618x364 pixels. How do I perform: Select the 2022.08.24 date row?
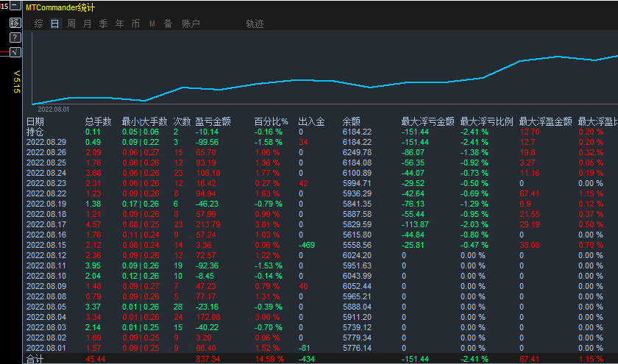pos(46,173)
